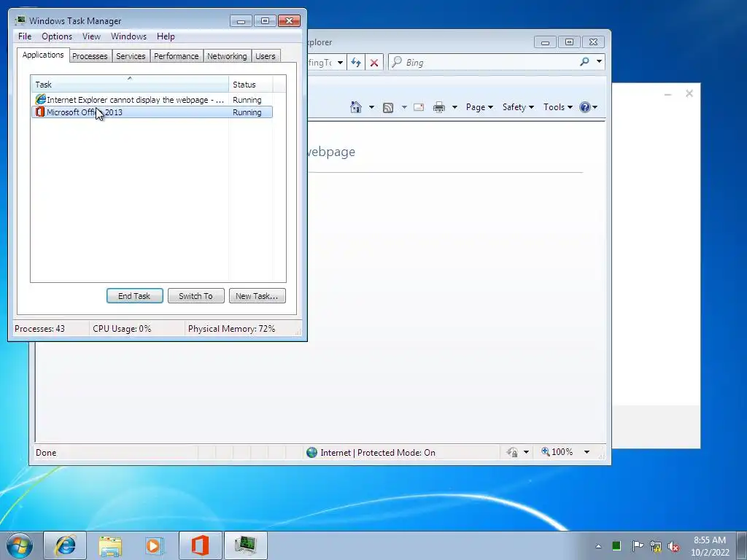The image size is (747, 560).
Task: Click the zoom magnifier 100% icon
Action: [x=546, y=451]
